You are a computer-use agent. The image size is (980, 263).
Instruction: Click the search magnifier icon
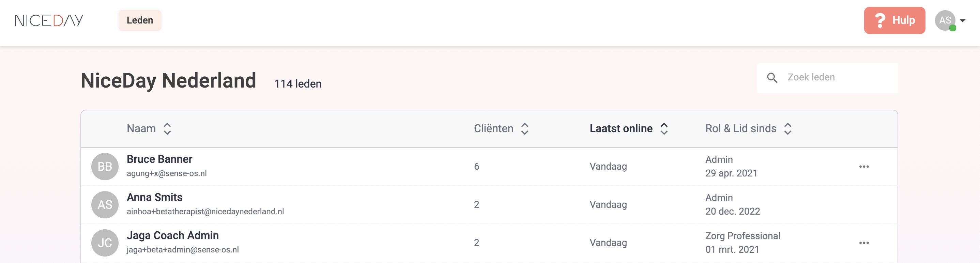[772, 78]
